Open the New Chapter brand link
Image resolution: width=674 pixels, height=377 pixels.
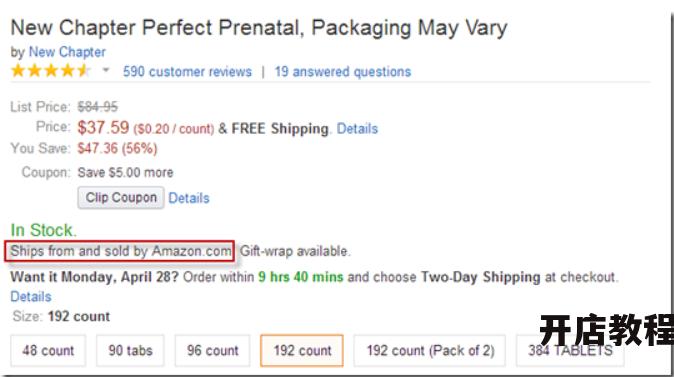[67, 52]
